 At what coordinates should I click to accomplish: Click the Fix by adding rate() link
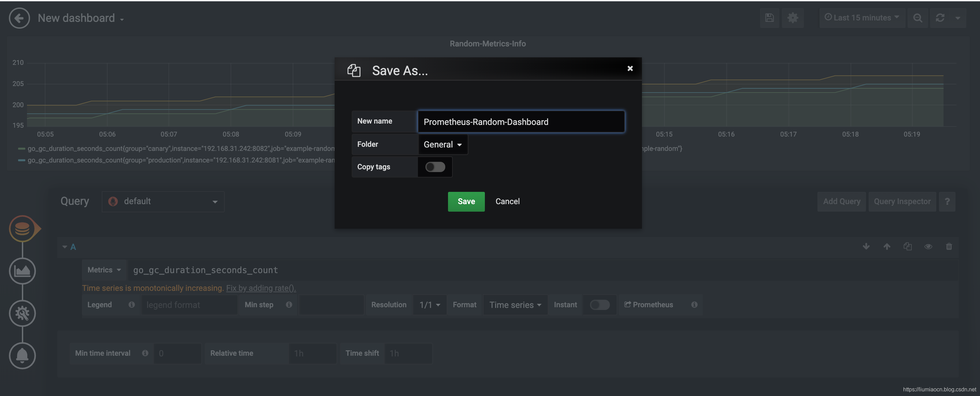[261, 288]
